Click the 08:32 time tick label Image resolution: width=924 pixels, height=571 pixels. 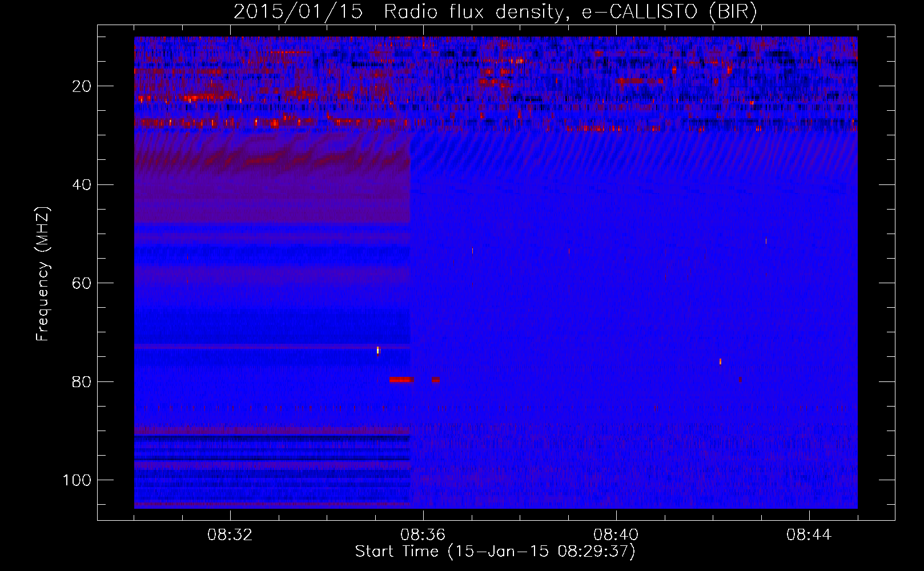click(230, 535)
